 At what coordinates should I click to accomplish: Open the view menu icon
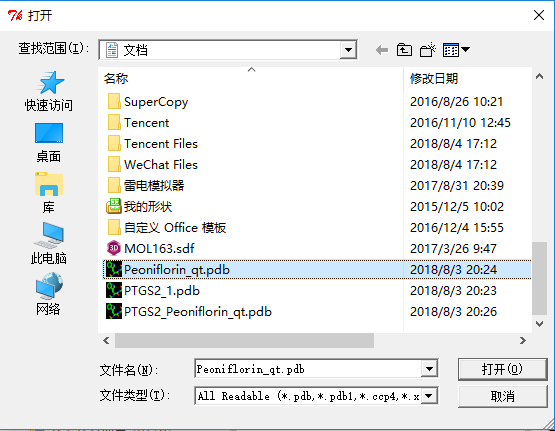pyautogui.click(x=456, y=50)
